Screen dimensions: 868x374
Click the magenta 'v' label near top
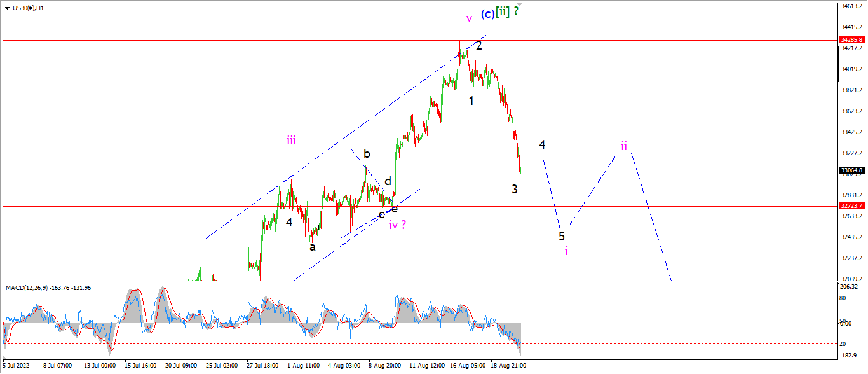(469, 18)
